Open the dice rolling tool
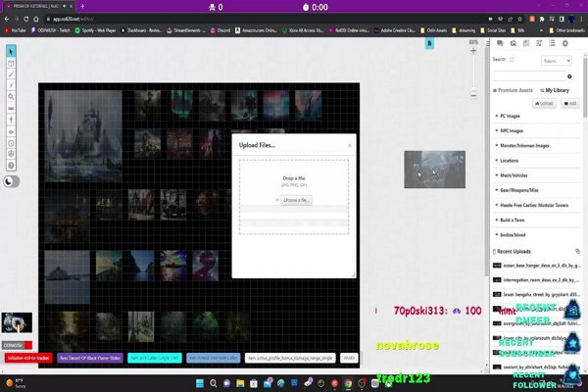This screenshot has width=588, height=392. [11, 154]
